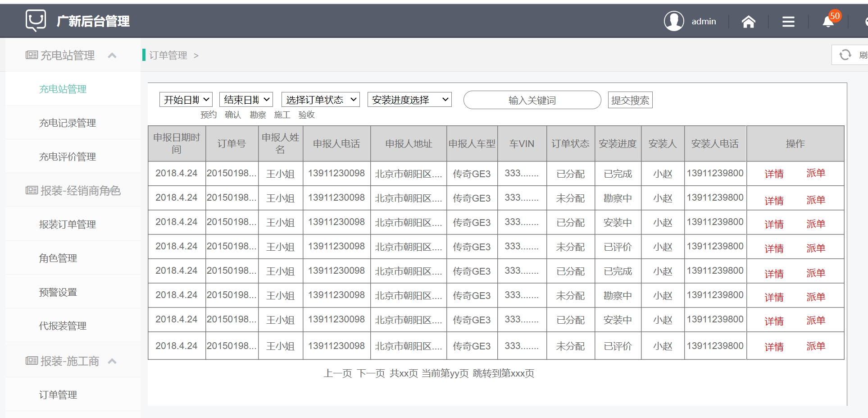Click 订单号 column header
This screenshot has width=868, height=418.
(232, 143)
